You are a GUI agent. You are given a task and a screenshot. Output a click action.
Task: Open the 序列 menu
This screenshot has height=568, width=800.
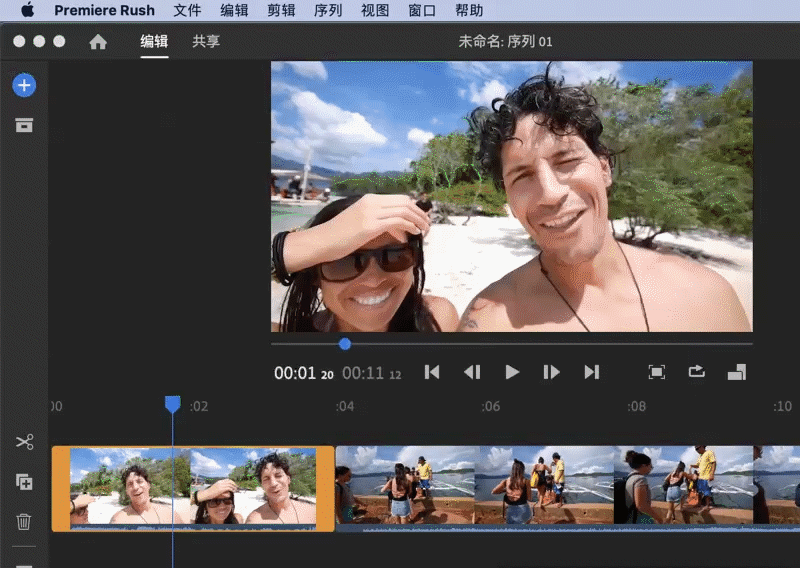[328, 10]
